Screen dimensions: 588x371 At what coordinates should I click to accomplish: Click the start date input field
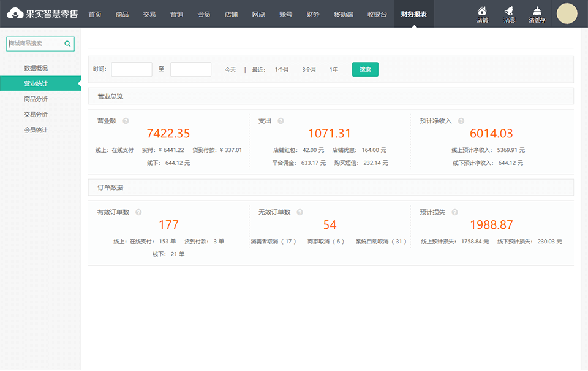(x=132, y=69)
